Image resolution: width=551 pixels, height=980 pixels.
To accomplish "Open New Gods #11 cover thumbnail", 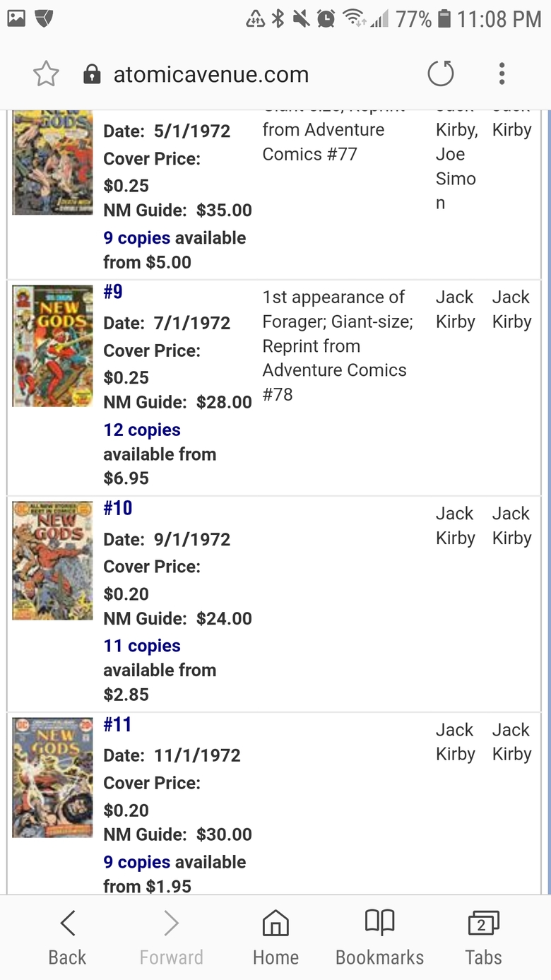I will pyautogui.click(x=53, y=777).
